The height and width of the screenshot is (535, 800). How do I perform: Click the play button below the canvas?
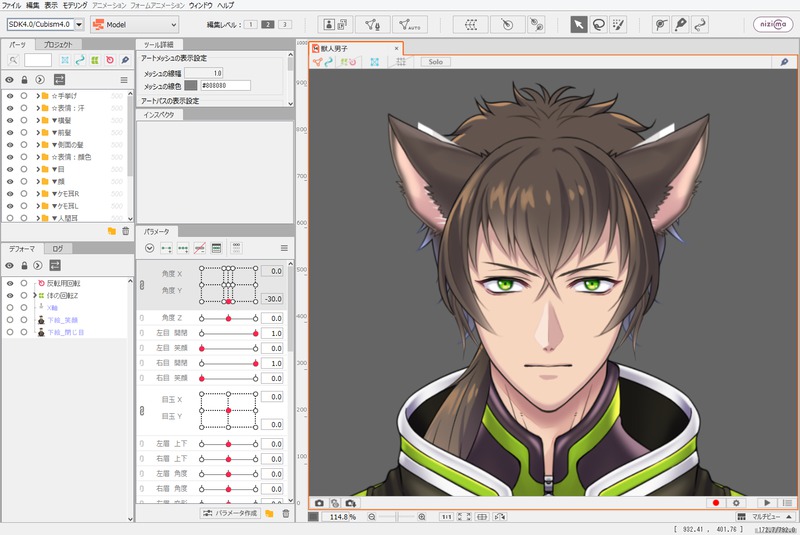coord(767,503)
